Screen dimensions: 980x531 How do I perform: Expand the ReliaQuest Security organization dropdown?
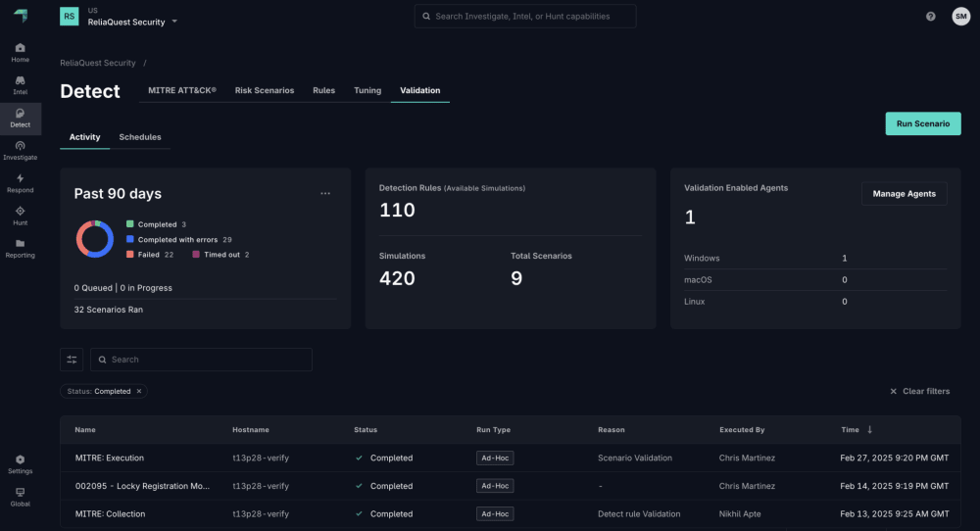click(174, 22)
